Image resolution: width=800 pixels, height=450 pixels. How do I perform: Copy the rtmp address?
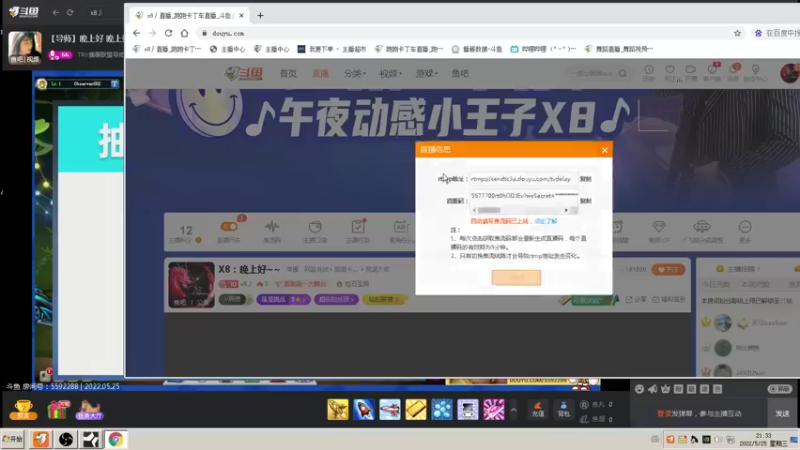(585, 179)
